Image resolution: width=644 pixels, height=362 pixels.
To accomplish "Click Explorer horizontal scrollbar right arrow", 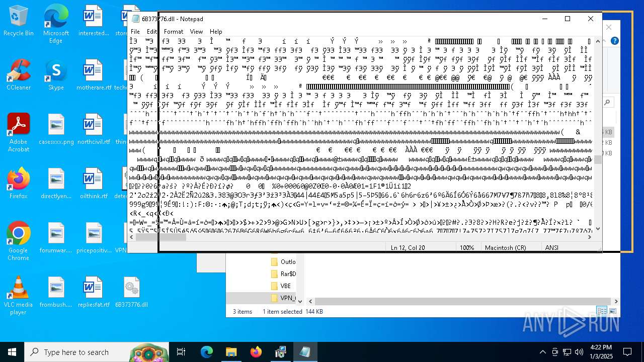I will [616, 301].
